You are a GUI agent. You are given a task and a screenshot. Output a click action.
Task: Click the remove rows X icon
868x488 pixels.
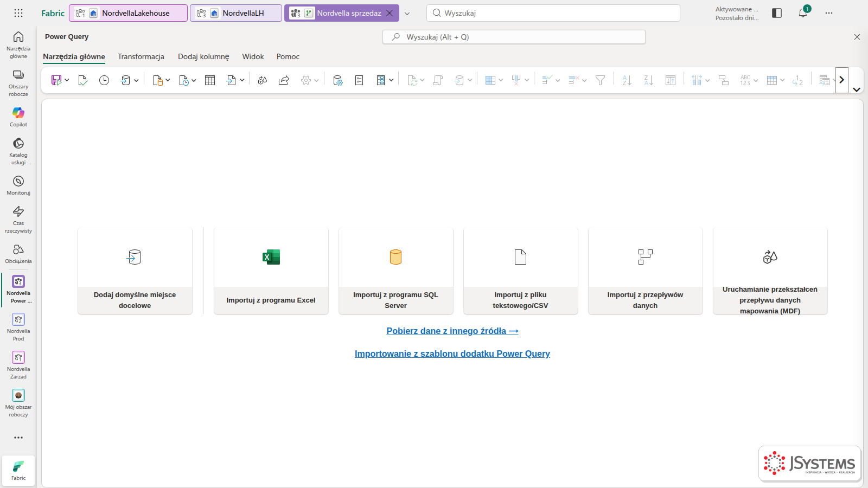tap(574, 80)
